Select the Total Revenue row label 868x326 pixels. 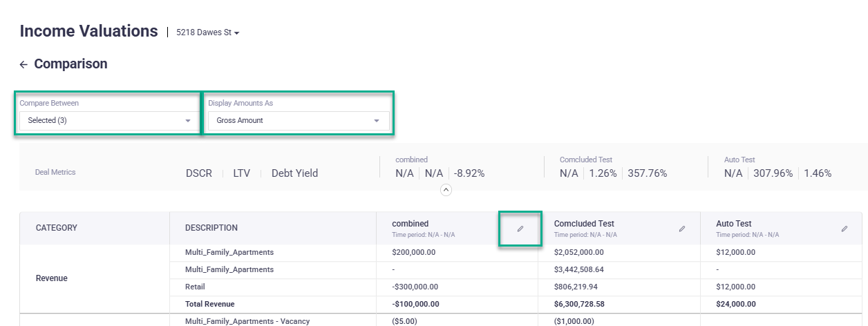pyautogui.click(x=210, y=304)
